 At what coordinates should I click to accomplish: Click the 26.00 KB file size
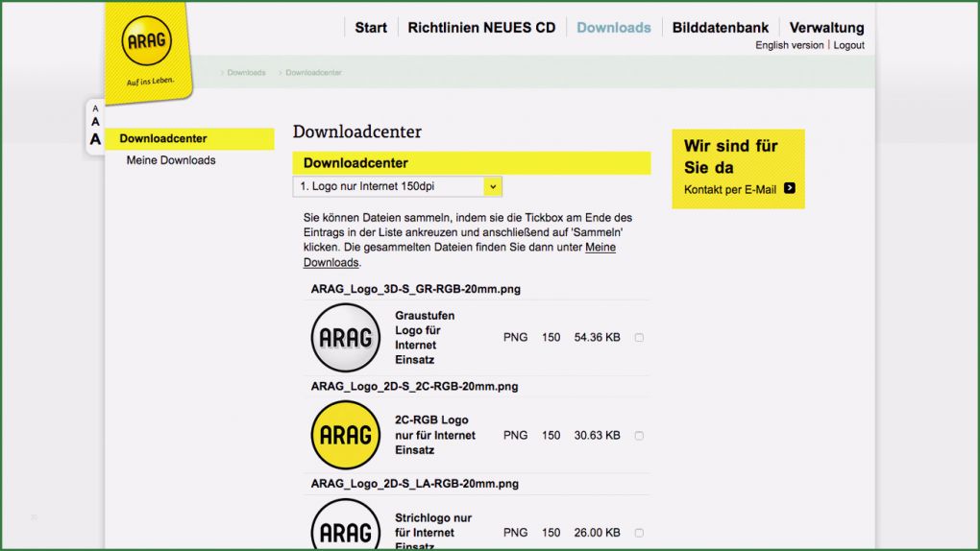pyautogui.click(x=597, y=533)
